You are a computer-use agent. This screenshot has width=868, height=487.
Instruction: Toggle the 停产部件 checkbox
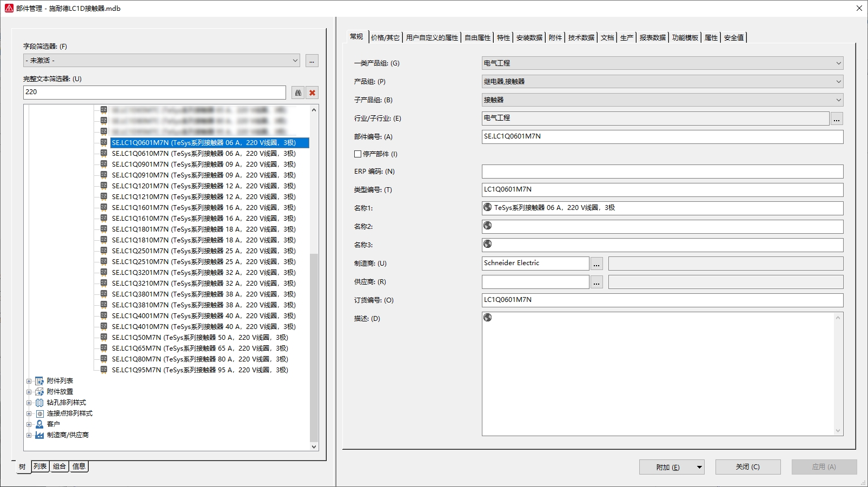click(x=357, y=154)
